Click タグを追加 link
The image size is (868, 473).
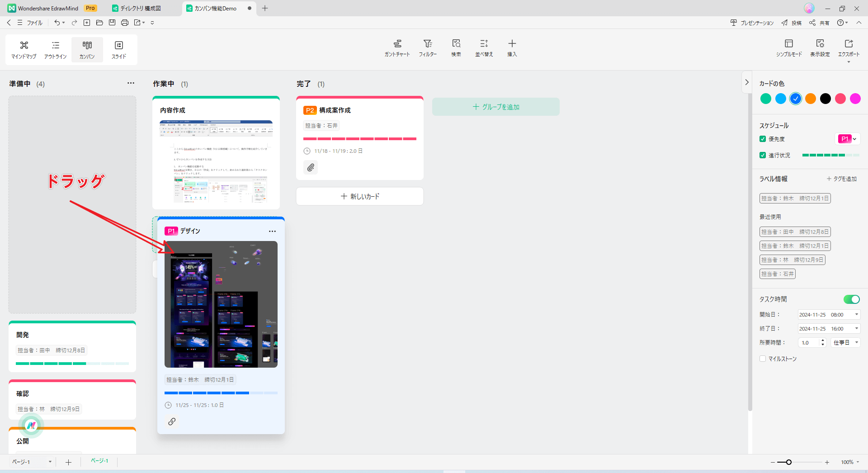click(x=842, y=179)
